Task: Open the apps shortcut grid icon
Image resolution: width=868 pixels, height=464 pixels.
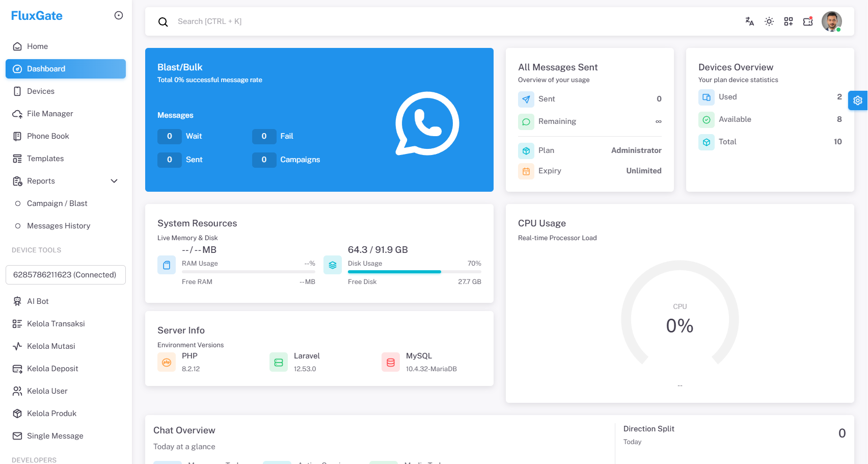Action: tap(789, 21)
